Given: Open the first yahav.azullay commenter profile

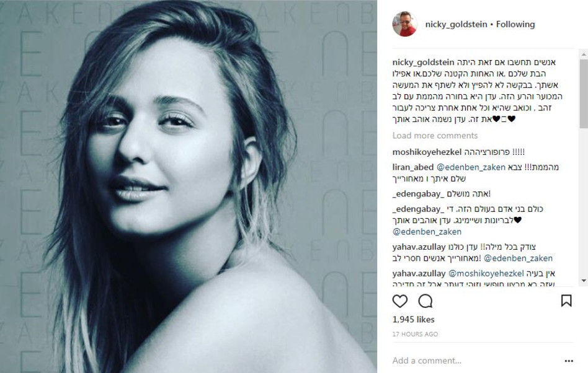Looking at the screenshot, I should [419, 247].
